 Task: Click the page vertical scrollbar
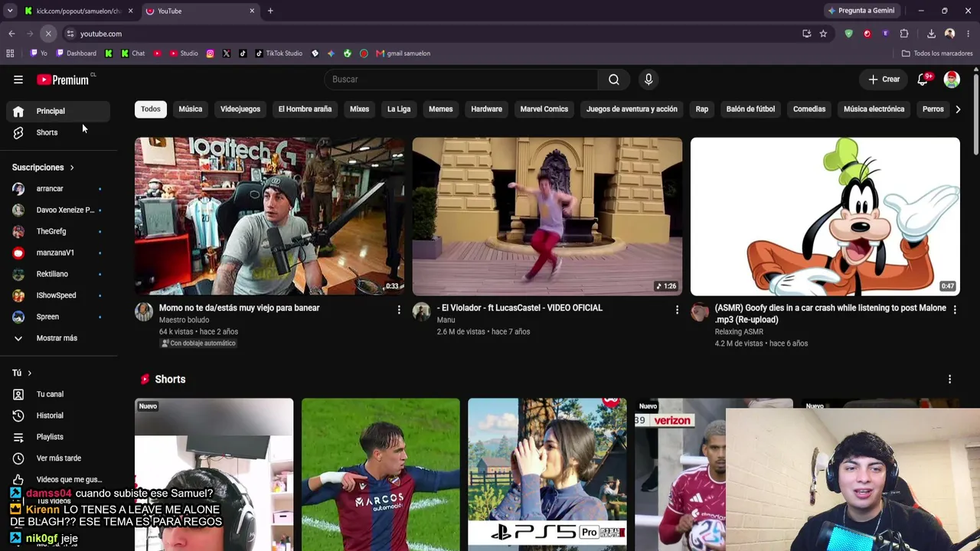tap(976, 115)
